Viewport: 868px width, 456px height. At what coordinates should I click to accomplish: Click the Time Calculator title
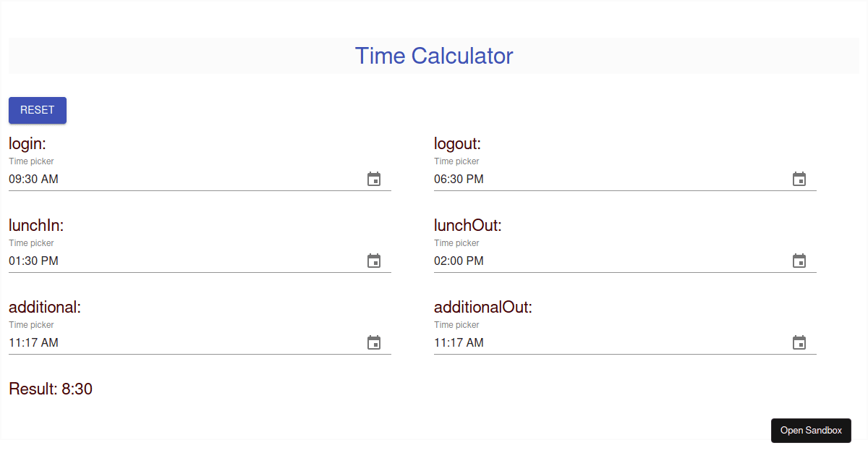[433, 56]
